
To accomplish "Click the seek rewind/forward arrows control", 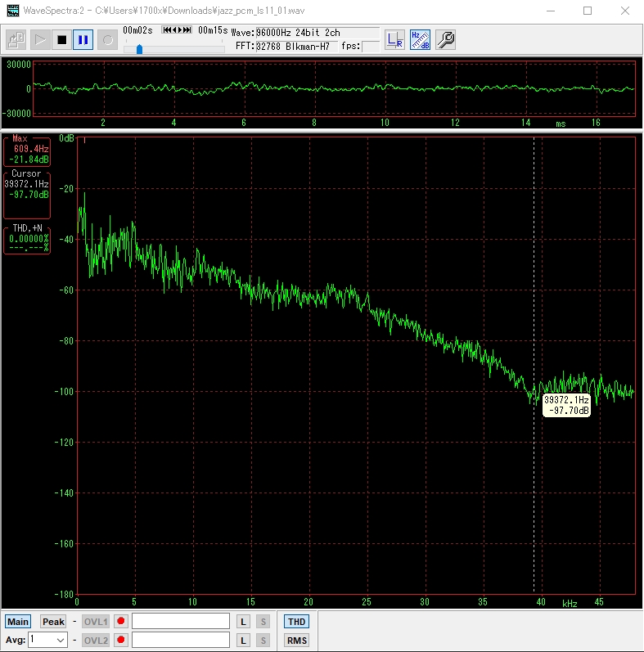I will (x=176, y=30).
